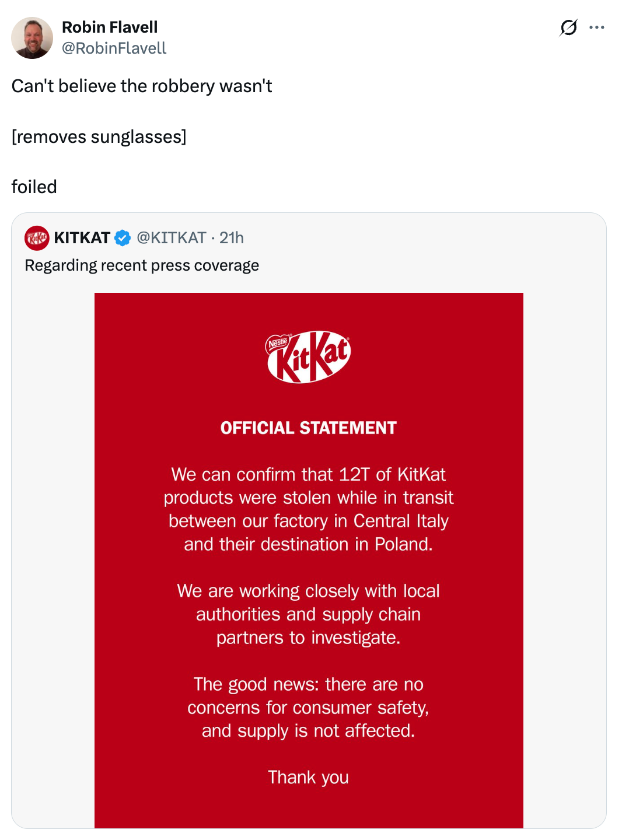Open the @KITKAT handle link
The image size is (622, 840).
point(170,237)
